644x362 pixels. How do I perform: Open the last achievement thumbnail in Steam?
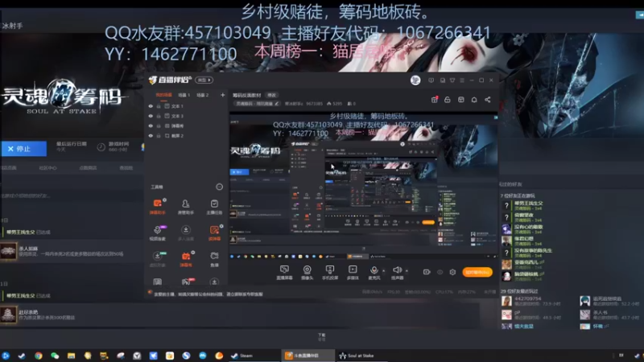point(8,315)
